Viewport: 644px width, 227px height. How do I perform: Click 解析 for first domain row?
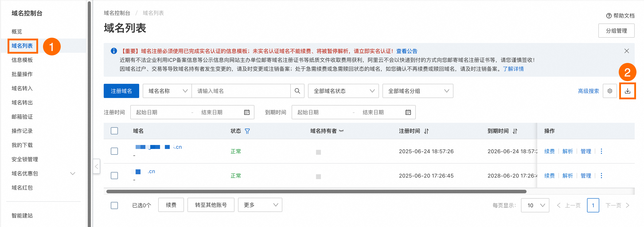(568, 151)
